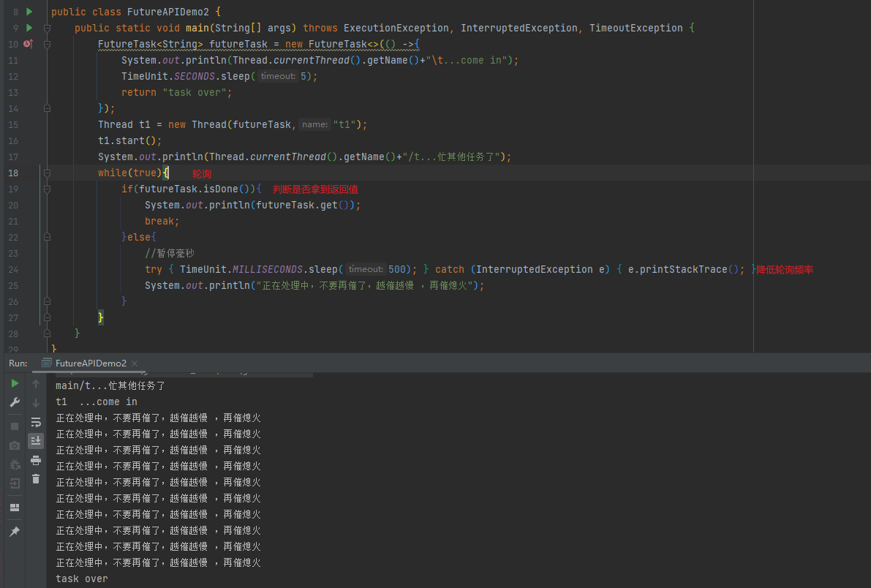871x588 pixels.
Task: Open run configuration settings via wrench icon
Action: pyautogui.click(x=15, y=401)
